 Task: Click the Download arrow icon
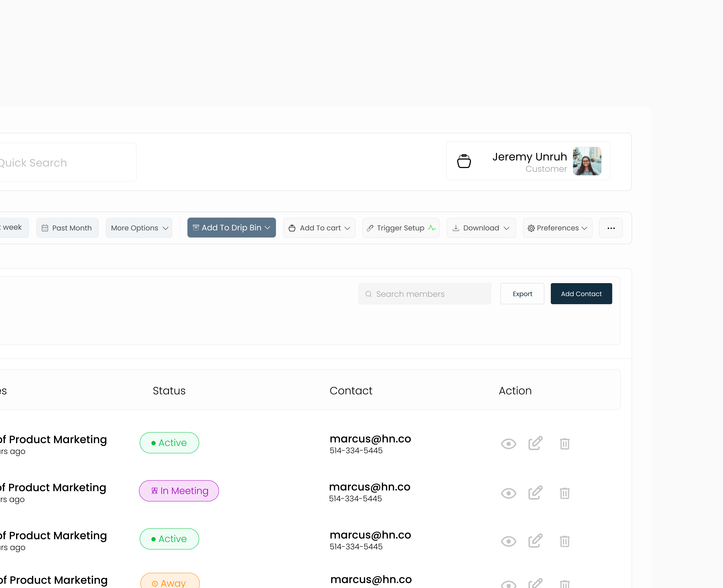point(456,228)
